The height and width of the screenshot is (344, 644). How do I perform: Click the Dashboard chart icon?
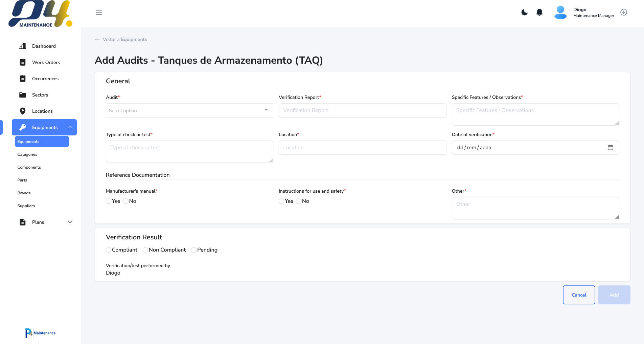pyautogui.click(x=23, y=46)
